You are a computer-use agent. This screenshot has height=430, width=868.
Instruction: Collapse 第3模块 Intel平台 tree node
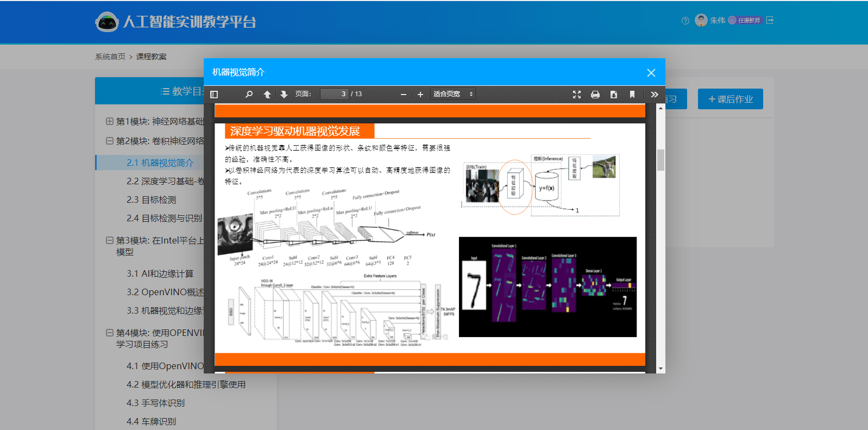(x=110, y=240)
